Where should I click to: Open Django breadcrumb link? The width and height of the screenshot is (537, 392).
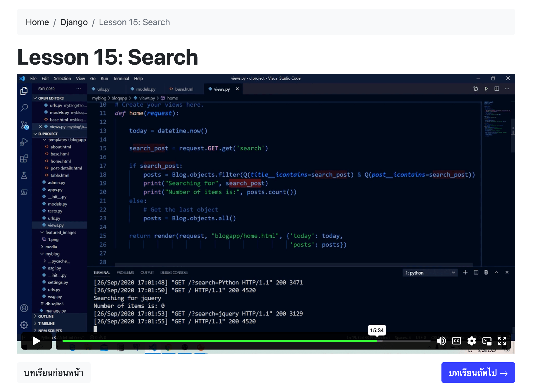pos(74,22)
